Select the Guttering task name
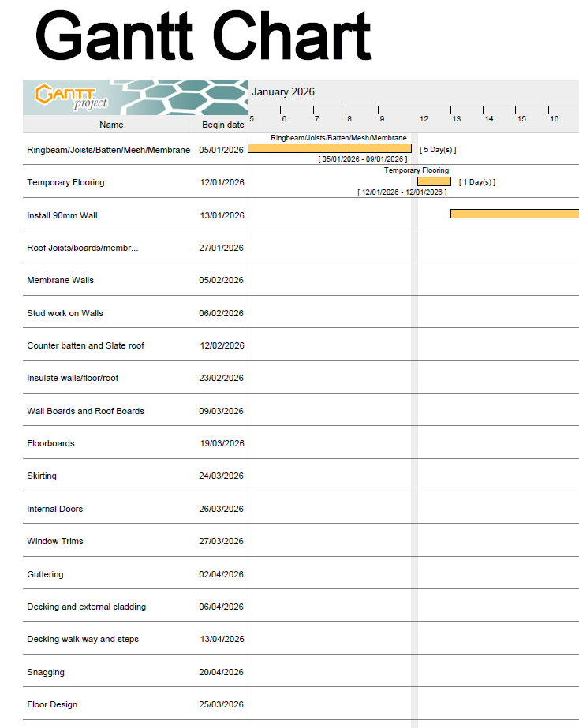 click(45, 574)
